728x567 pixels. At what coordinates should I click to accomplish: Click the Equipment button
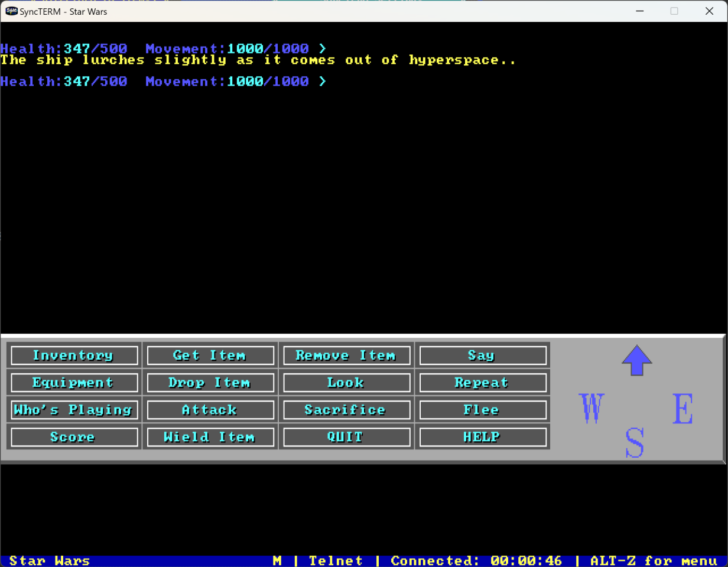[x=74, y=383]
